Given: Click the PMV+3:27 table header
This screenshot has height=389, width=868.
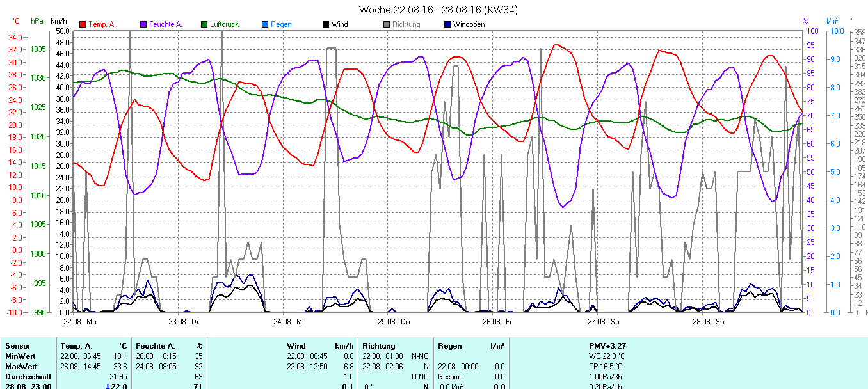Looking at the screenshot, I should click(x=607, y=346).
